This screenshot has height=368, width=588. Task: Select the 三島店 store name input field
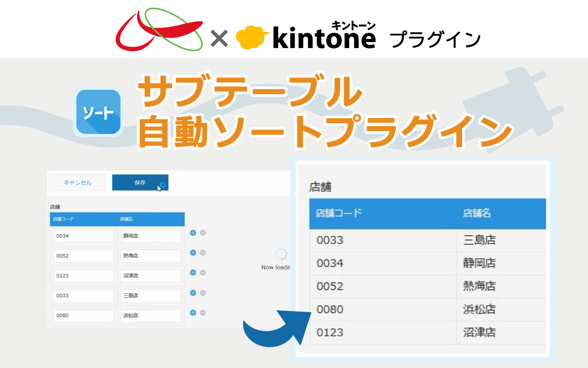[x=150, y=296]
